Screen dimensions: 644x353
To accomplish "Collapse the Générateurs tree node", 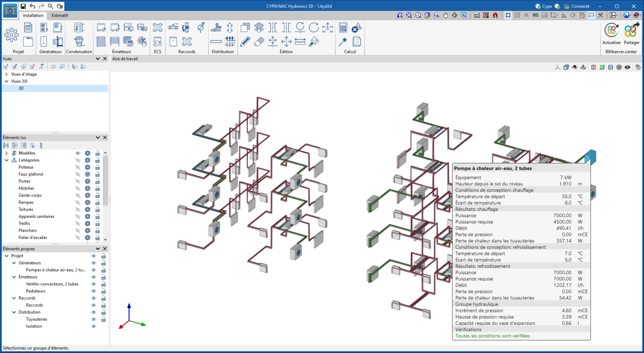I will [14, 263].
